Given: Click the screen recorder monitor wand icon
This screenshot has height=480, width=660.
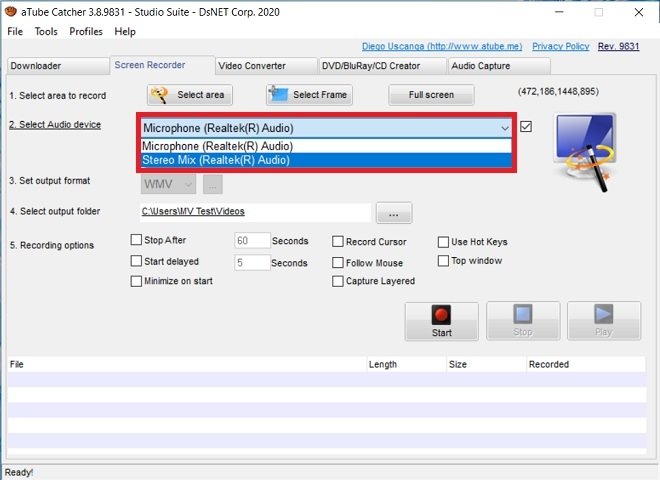Looking at the screenshot, I should [585, 152].
